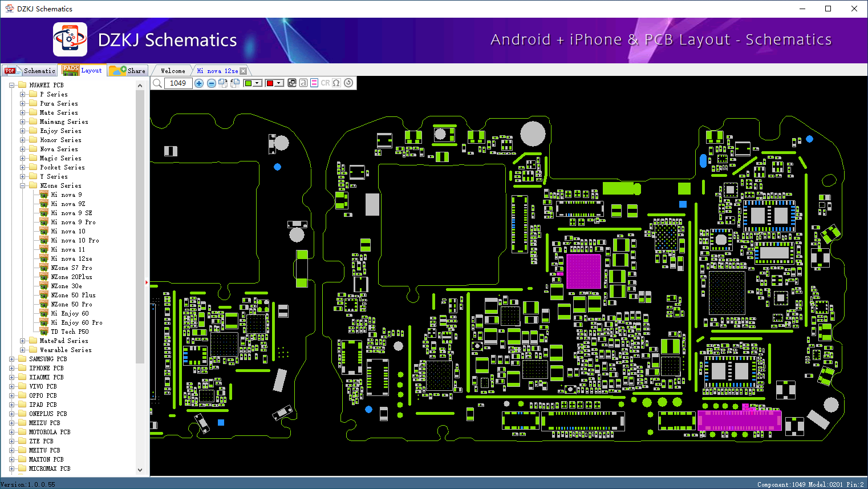This screenshot has height=489, width=868.
Task: Select the MOTOROLA PCB entry
Action: [x=50, y=432]
